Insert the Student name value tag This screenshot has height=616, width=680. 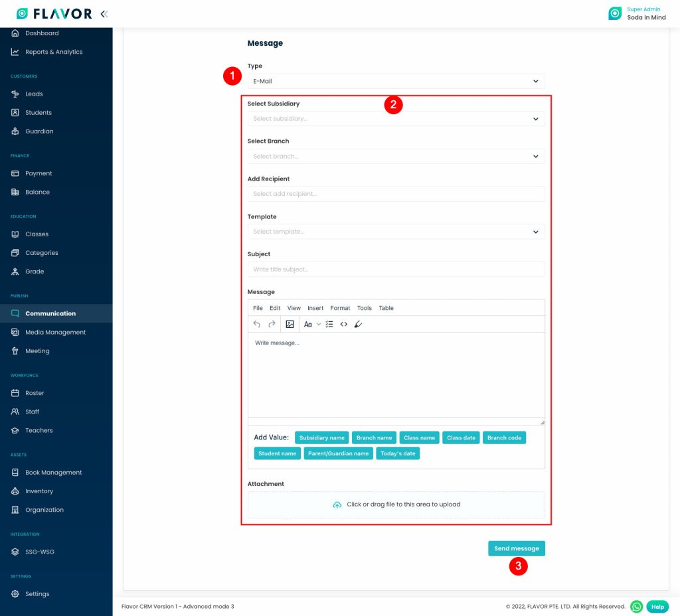coord(277,453)
